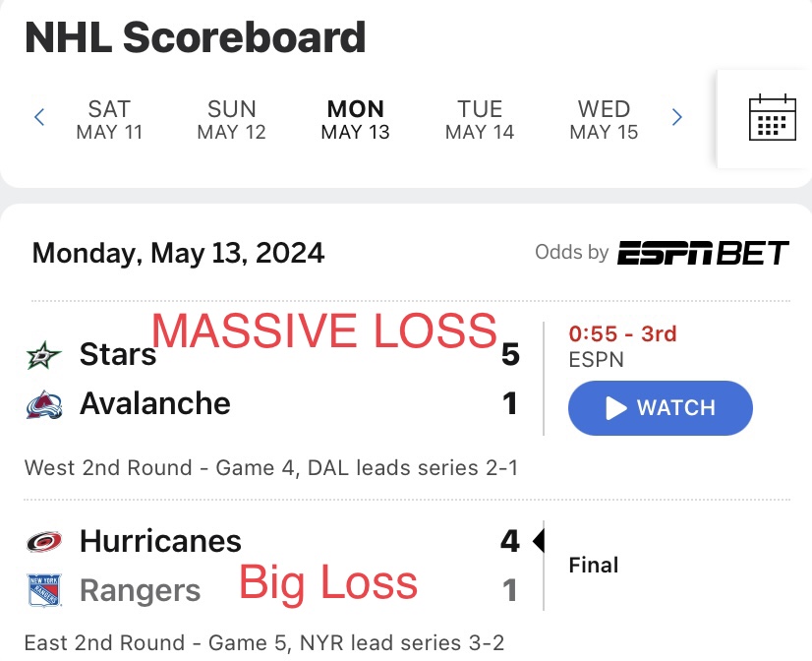Click the New York Rangers logo
Screen dimensions: 812x661
click(x=44, y=590)
